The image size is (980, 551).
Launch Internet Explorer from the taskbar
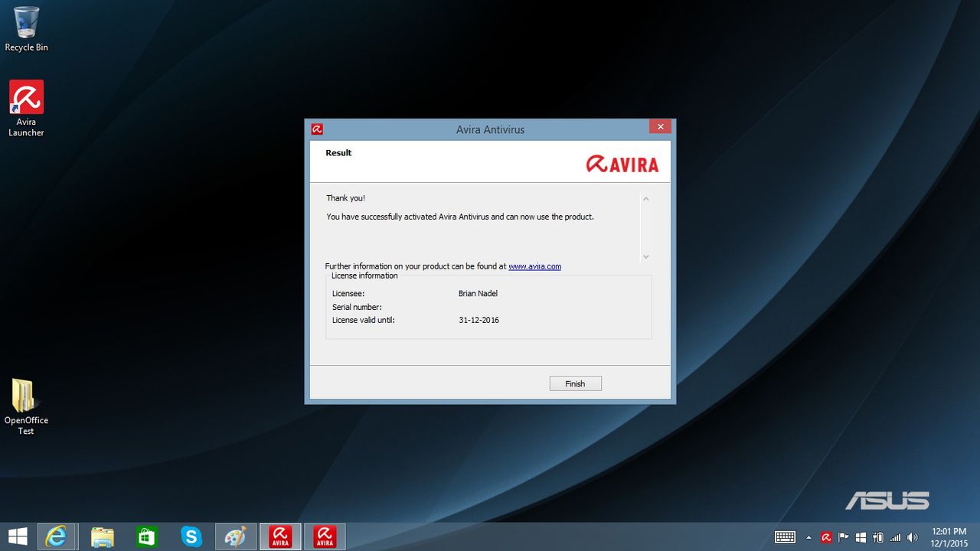click(x=56, y=536)
